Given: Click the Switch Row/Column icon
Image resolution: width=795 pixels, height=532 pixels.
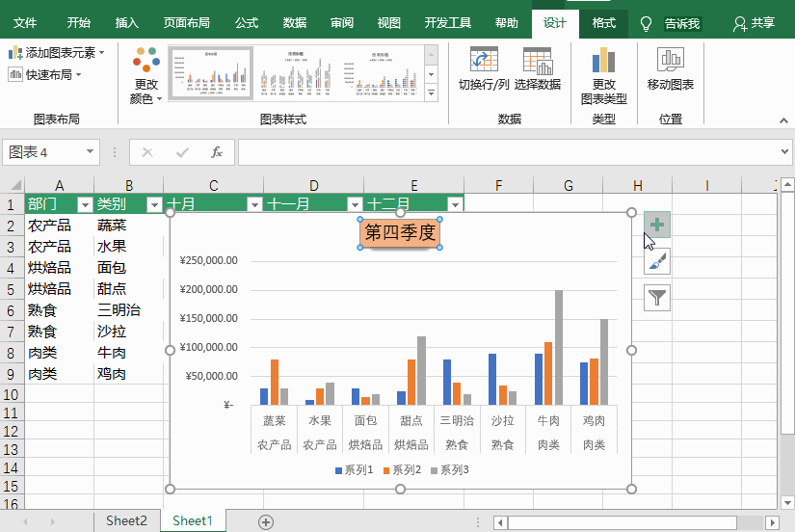Looking at the screenshot, I should pos(484,60).
